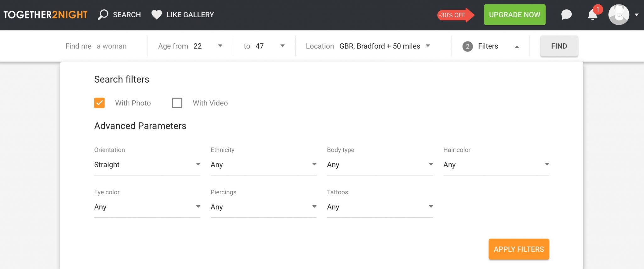Open the Orientation dropdown
The image size is (644, 269).
click(147, 165)
